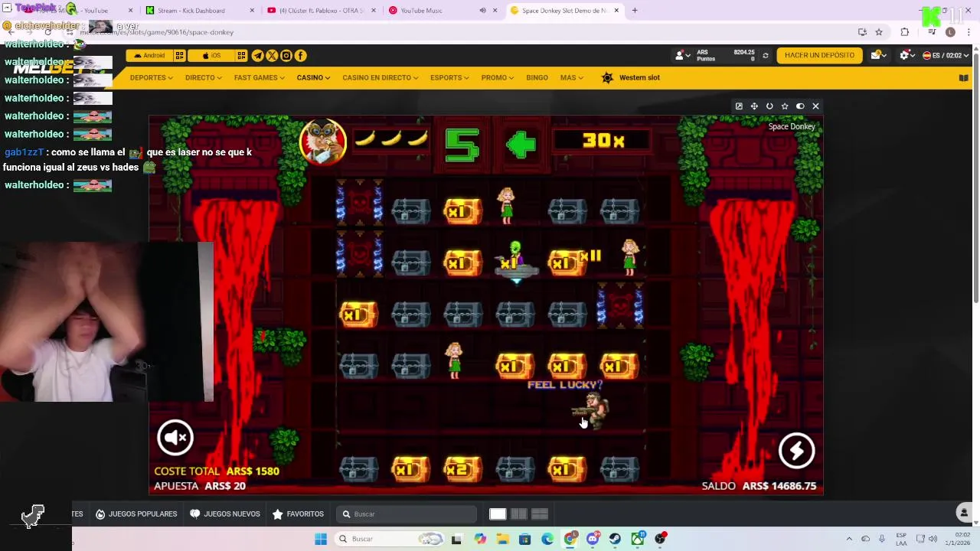Open Favoritos tab

click(299, 514)
